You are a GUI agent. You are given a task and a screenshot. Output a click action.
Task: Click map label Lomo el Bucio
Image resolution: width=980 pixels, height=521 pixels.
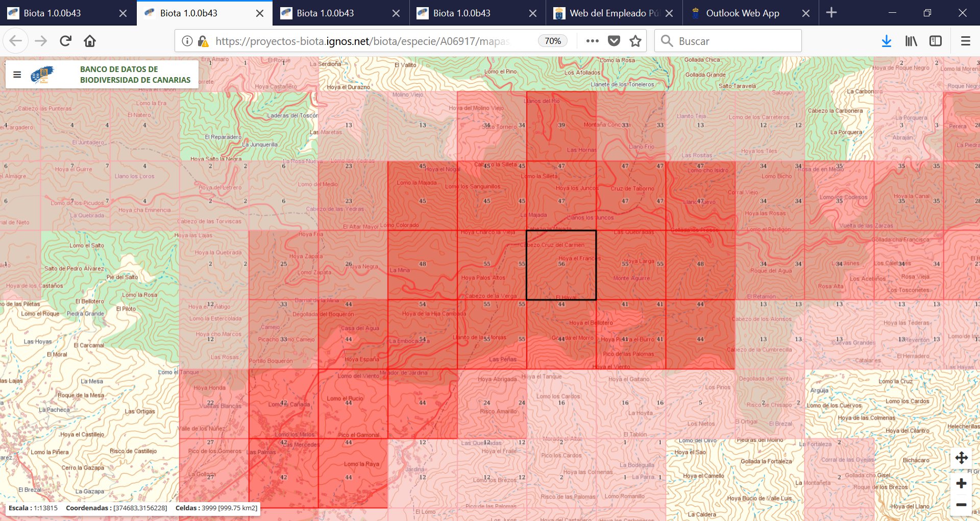pos(345,398)
